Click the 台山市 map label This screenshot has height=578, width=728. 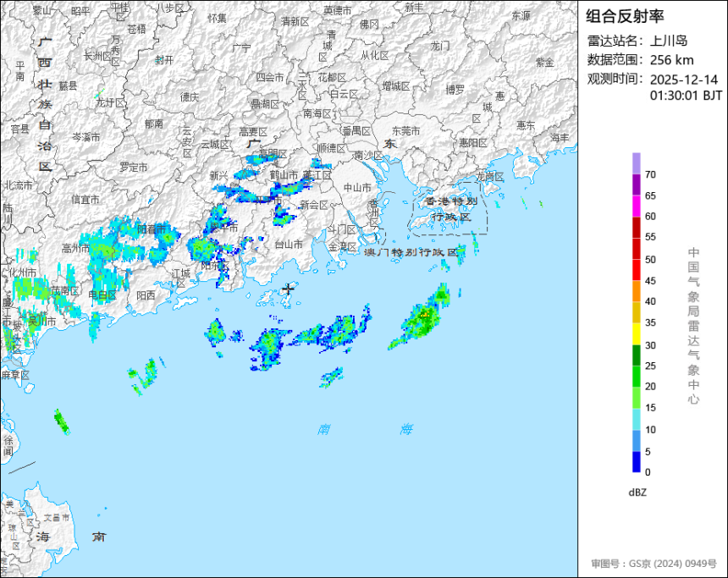pyautogui.click(x=289, y=245)
